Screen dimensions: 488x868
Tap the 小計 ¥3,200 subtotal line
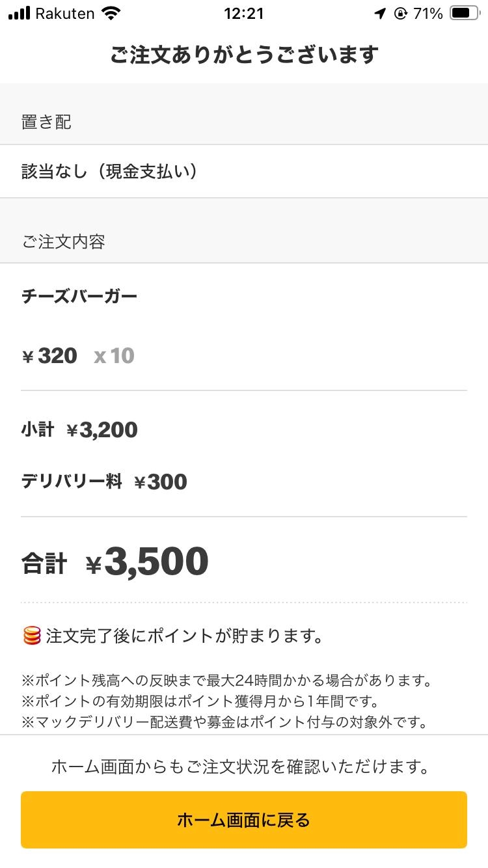(79, 429)
